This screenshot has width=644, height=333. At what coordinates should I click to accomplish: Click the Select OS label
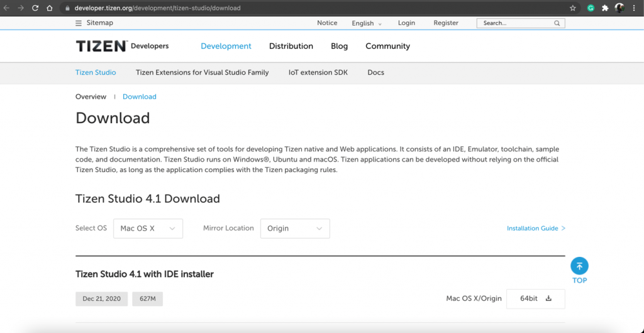coord(91,228)
